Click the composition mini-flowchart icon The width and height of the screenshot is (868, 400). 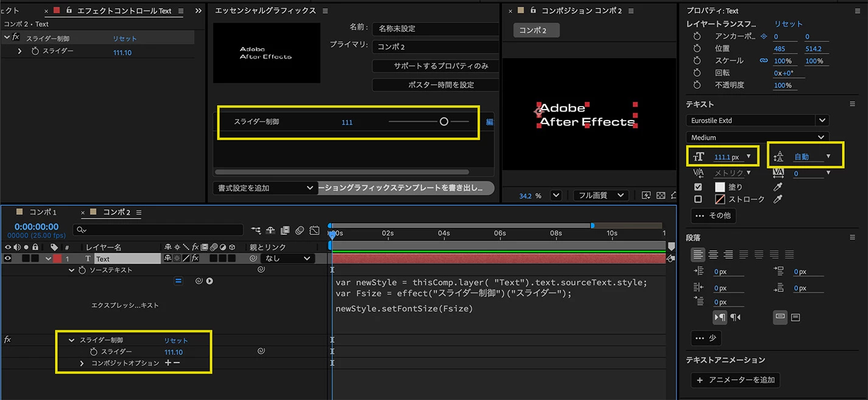click(255, 230)
